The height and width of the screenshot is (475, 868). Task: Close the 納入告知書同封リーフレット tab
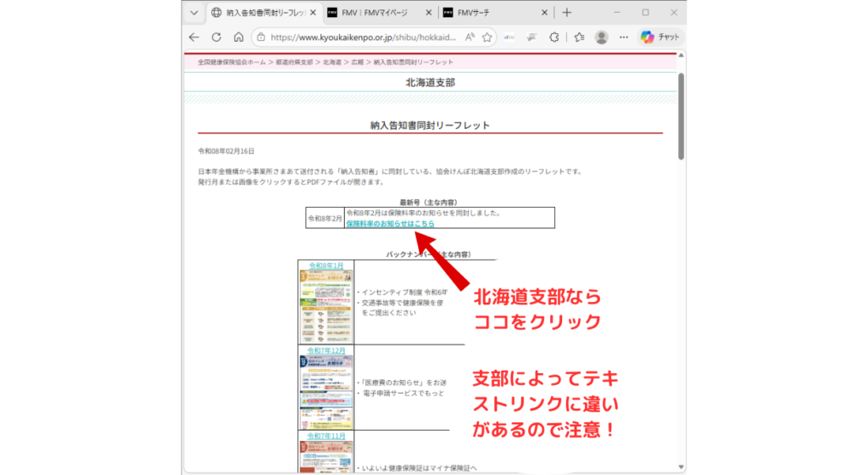[x=313, y=12]
